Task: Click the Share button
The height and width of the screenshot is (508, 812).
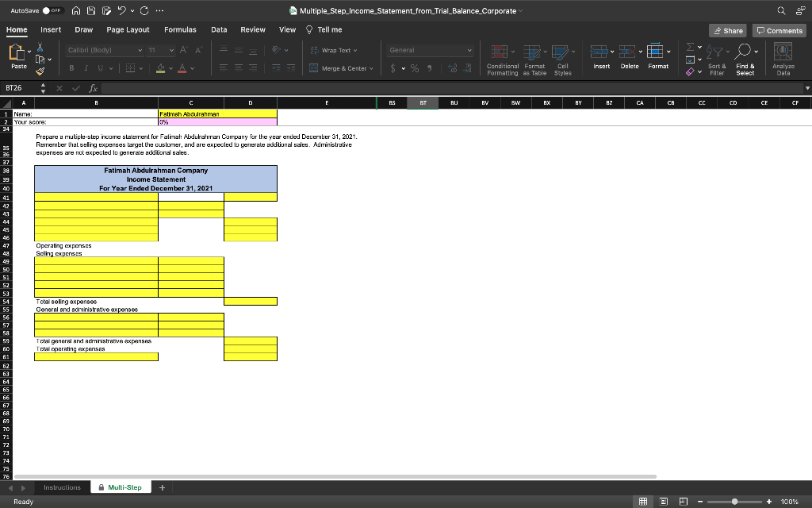Action: click(727, 29)
